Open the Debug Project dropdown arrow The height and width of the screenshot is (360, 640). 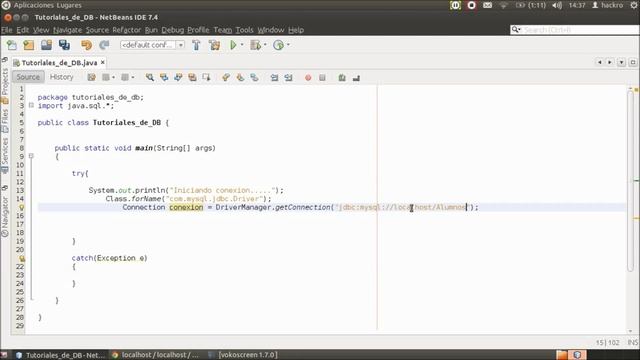(265, 45)
